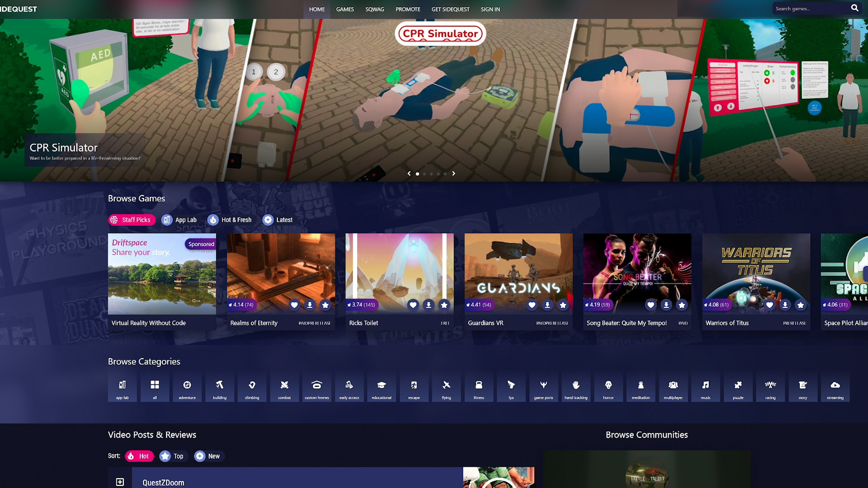Click SIGN IN in navigation
The width and height of the screenshot is (868, 488).
(x=491, y=9)
